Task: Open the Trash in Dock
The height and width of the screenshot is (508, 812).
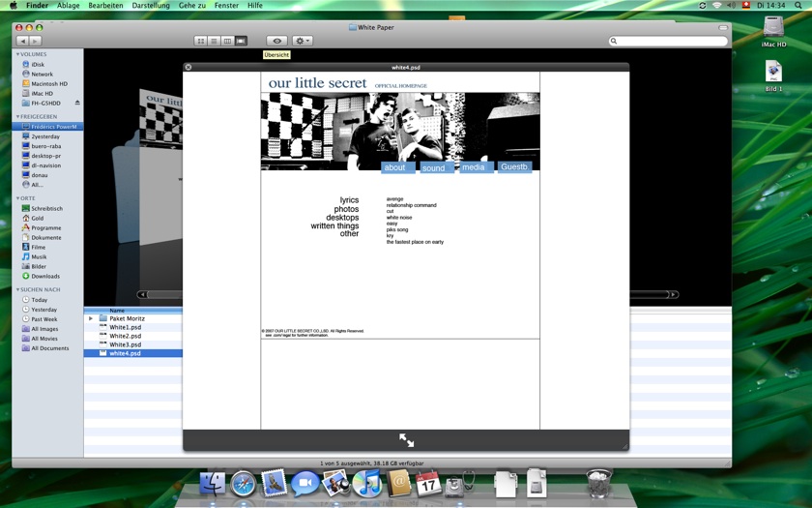Action: pos(599,483)
